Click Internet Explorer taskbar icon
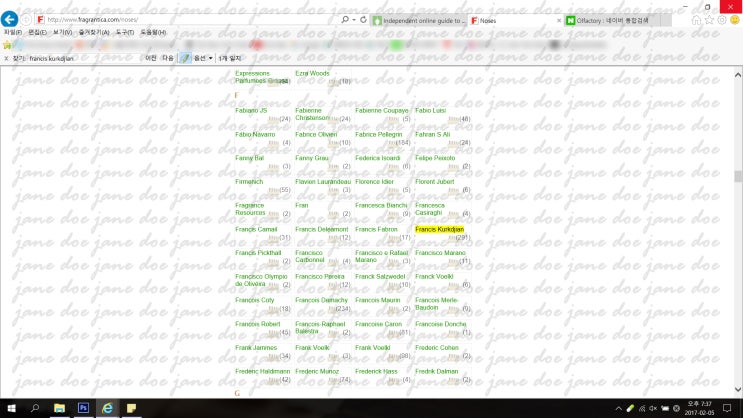This screenshot has height=418, width=743. 108,408
